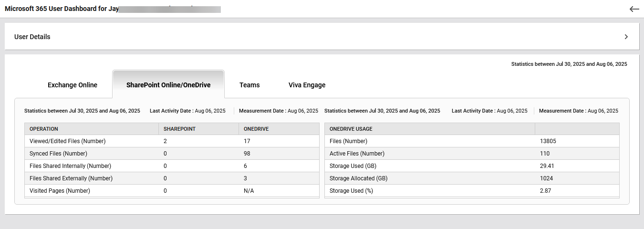Click the 13805 files count value
The height and width of the screenshot is (229, 644).
pos(548,141)
